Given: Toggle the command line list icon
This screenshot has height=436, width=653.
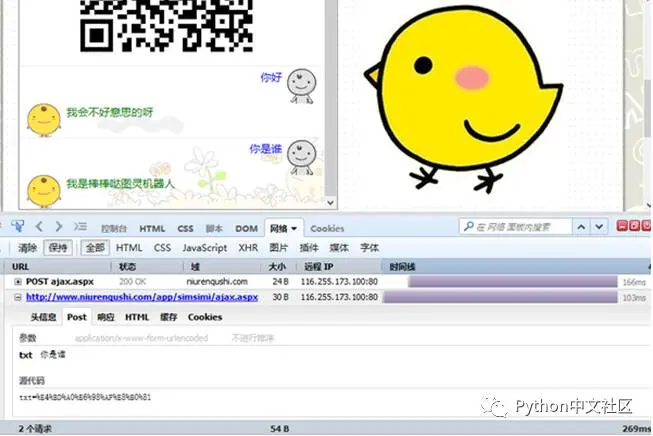Looking at the screenshot, I should (80, 227).
